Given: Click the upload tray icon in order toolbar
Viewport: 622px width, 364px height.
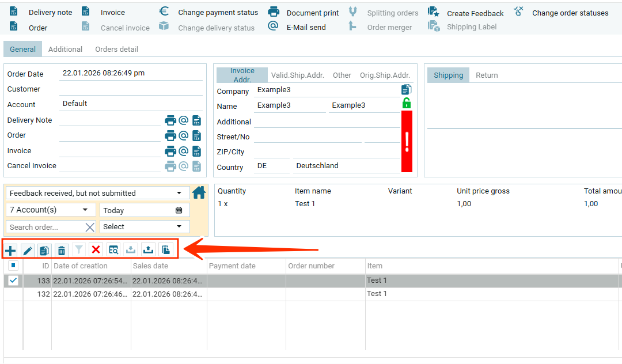Looking at the screenshot, I should 148,250.
